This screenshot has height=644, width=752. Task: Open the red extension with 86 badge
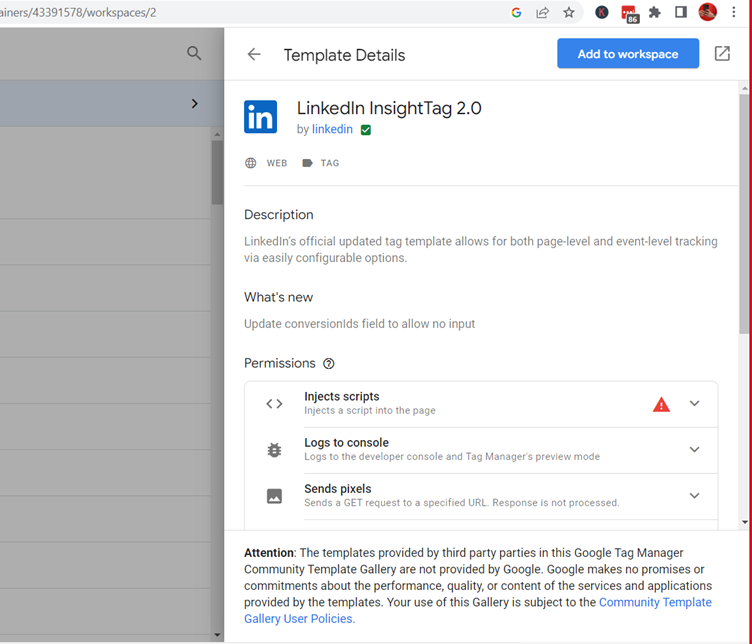[629, 13]
